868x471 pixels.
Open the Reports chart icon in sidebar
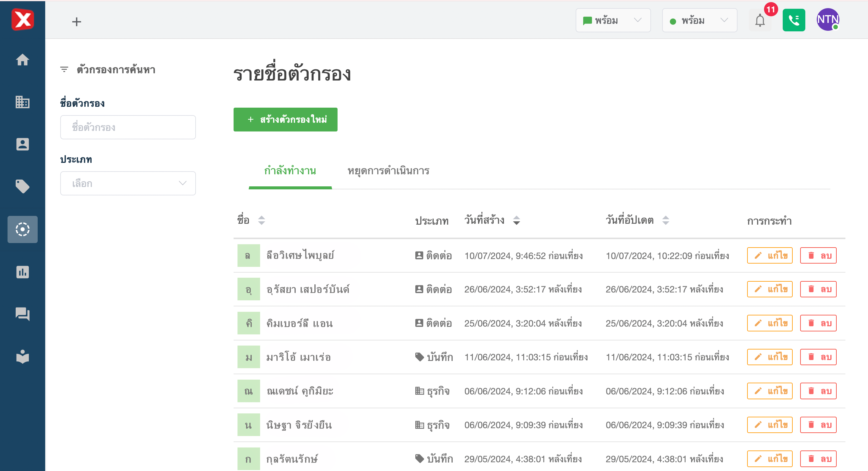[x=23, y=272]
